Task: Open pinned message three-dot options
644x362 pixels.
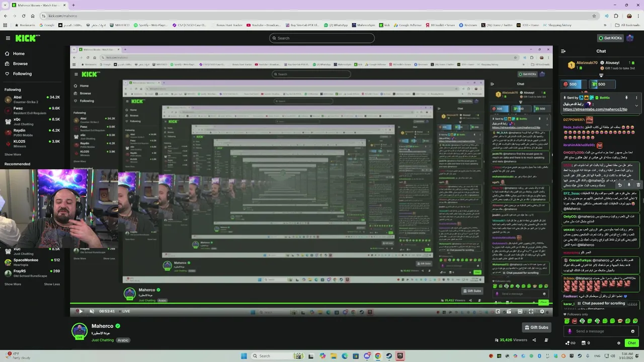Action: coord(636,98)
